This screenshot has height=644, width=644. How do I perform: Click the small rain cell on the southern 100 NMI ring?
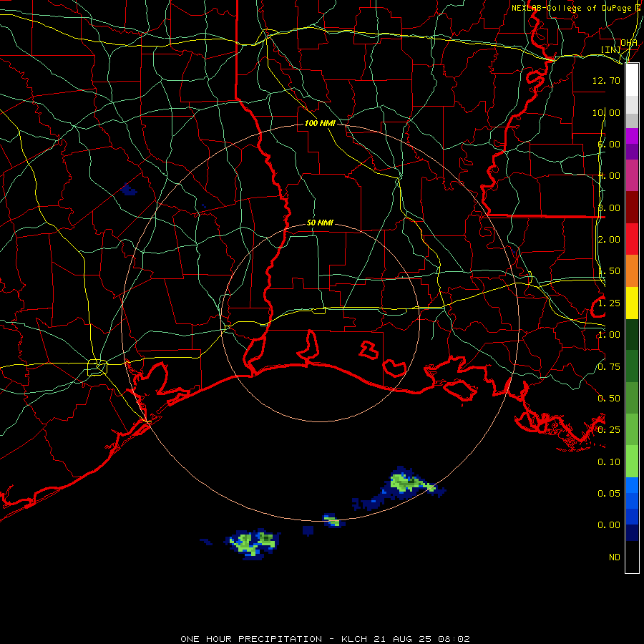333,520
